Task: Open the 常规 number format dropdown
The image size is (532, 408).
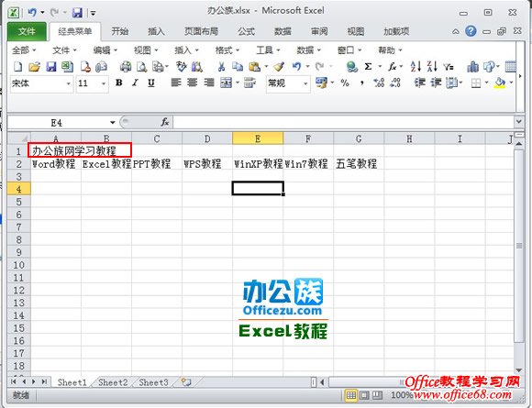Action: coord(305,83)
